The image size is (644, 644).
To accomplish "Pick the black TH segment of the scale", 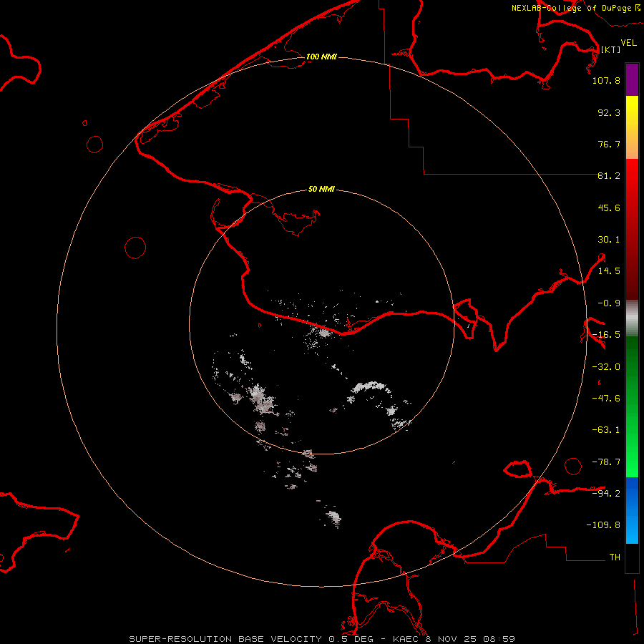I will pyautogui.click(x=632, y=557).
